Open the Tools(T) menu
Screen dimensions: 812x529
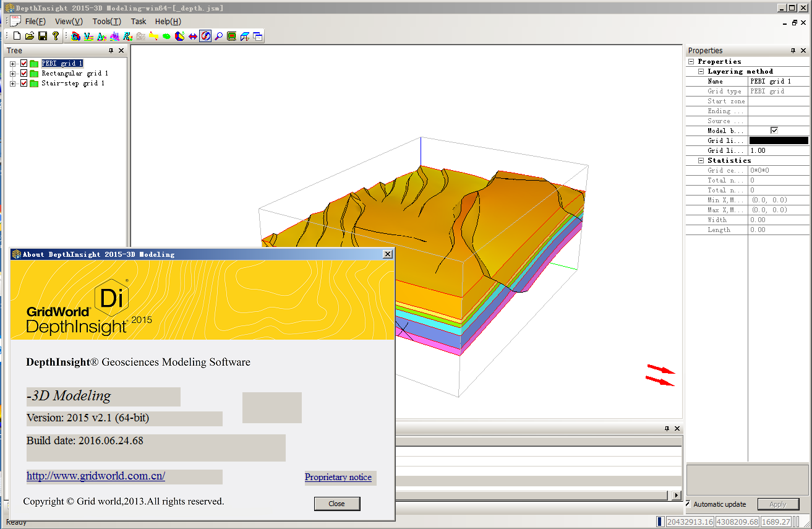(107, 21)
